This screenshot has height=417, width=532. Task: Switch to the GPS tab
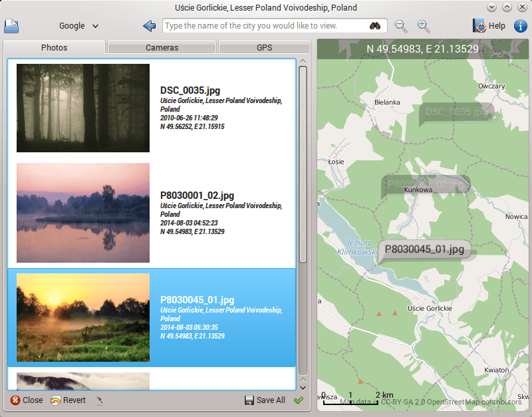point(264,47)
